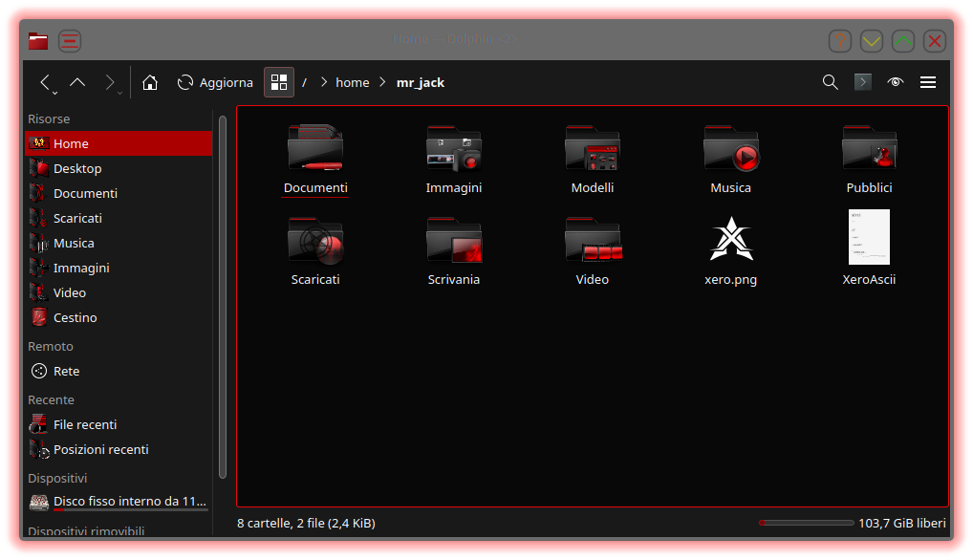Expand the chevron before home breadcrumb

(323, 82)
